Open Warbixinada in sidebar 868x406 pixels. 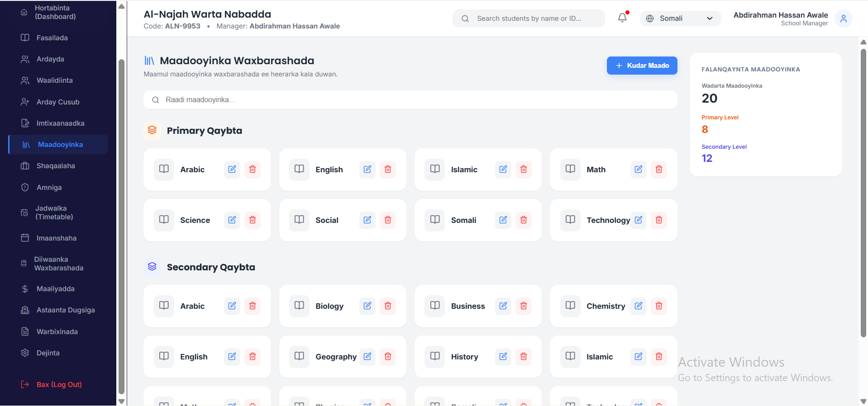tap(58, 332)
